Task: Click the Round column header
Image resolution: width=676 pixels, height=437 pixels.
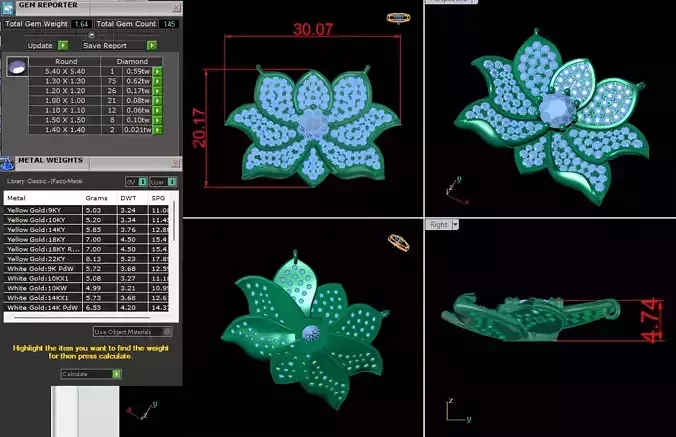Action: click(x=66, y=62)
